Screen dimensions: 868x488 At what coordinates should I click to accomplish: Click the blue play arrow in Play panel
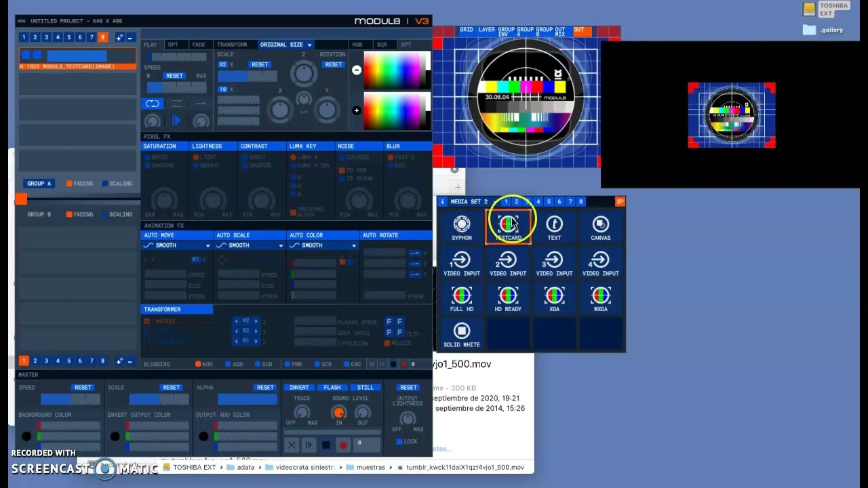(176, 121)
